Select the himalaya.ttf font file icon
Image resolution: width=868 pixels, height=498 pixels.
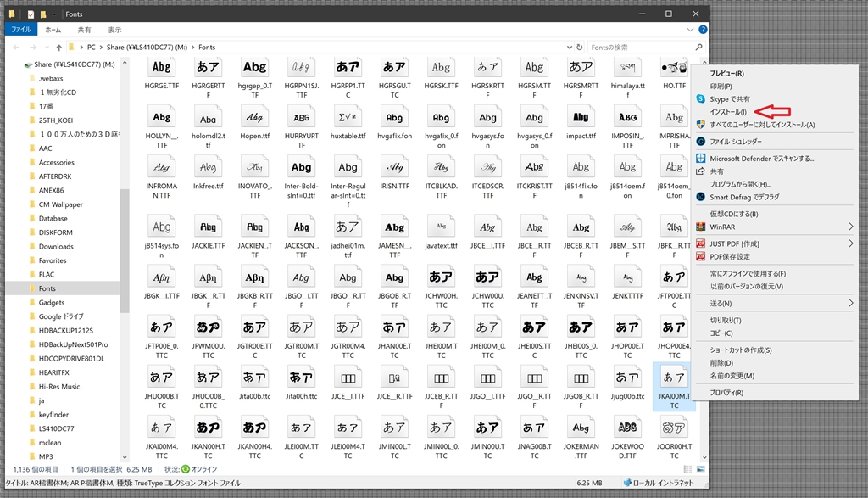click(x=627, y=68)
